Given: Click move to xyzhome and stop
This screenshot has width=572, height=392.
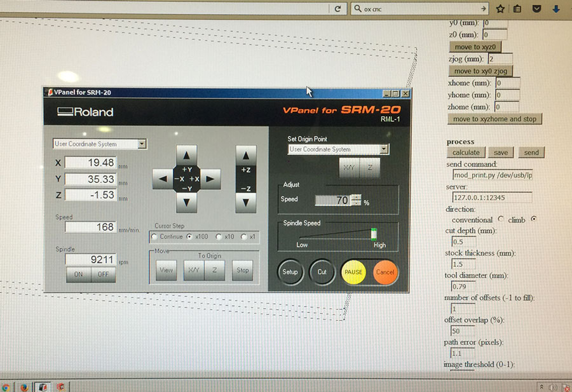Looking at the screenshot, I should tap(494, 119).
